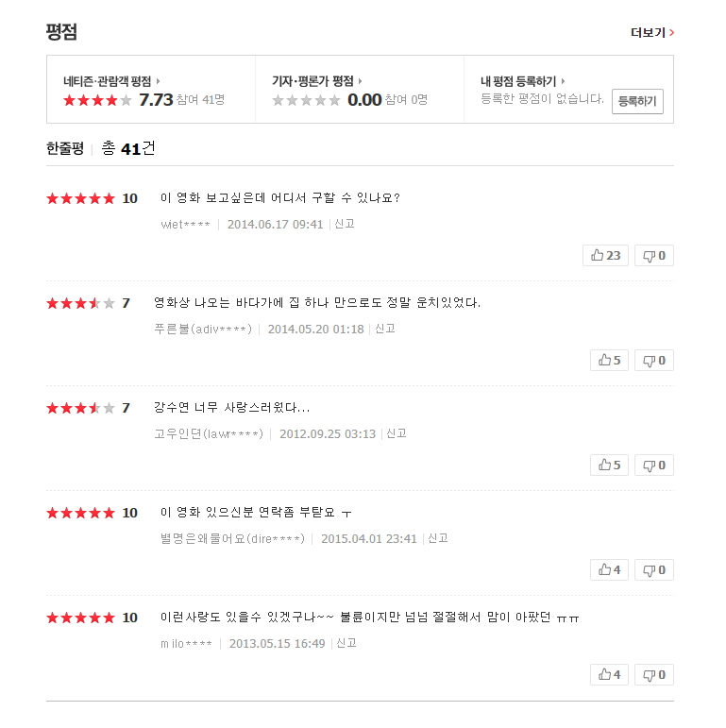
Task: Like the 고우인던 review about 강수연
Action: [x=608, y=466]
